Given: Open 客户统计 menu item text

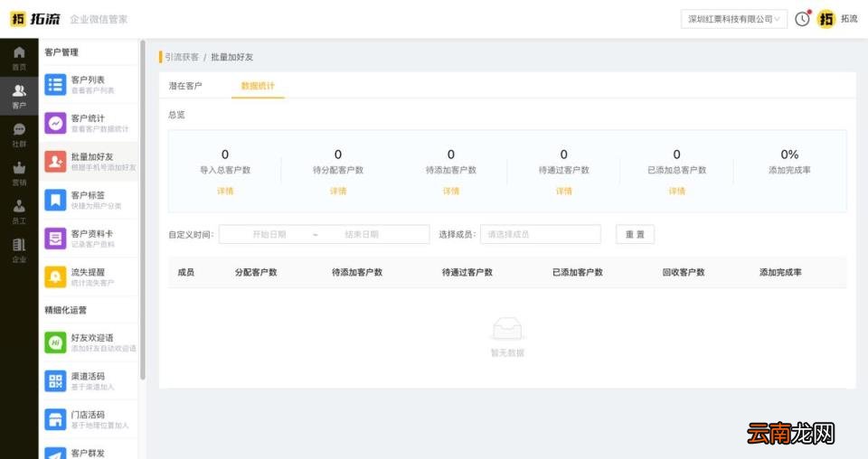Looking at the screenshot, I should coord(88,117).
